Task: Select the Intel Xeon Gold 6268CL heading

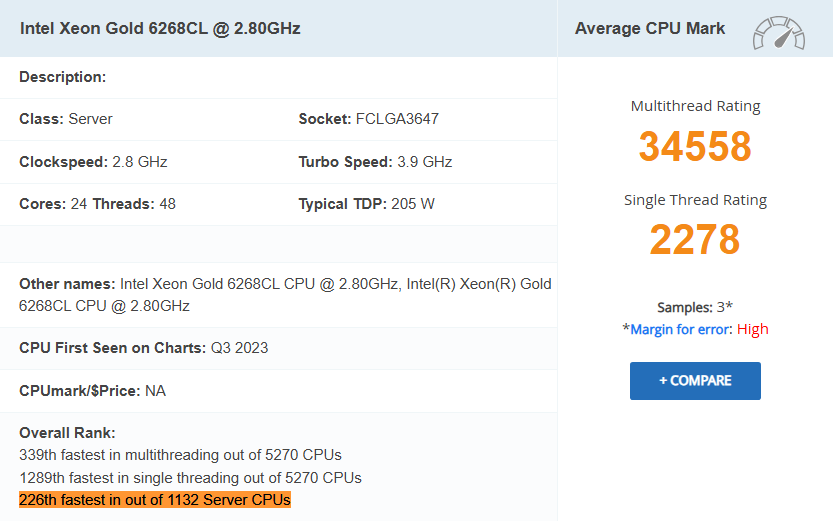Action: [x=160, y=28]
